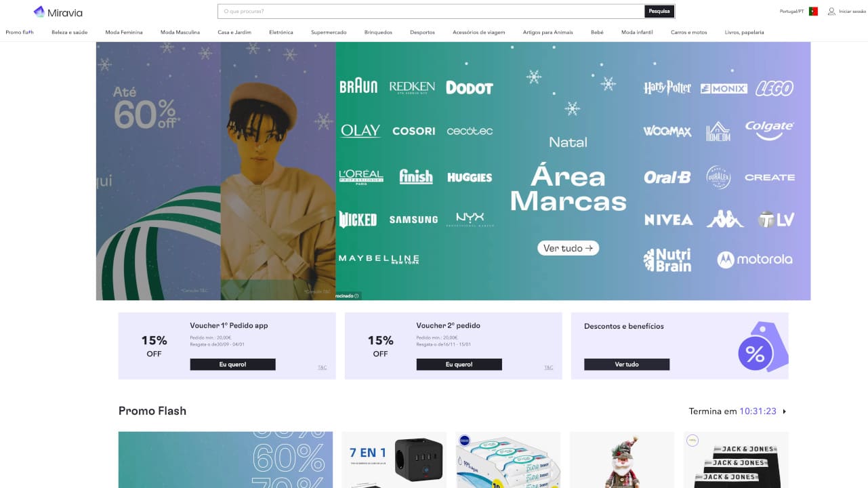
Task: Click the Portugal flag icon
Action: (813, 12)
